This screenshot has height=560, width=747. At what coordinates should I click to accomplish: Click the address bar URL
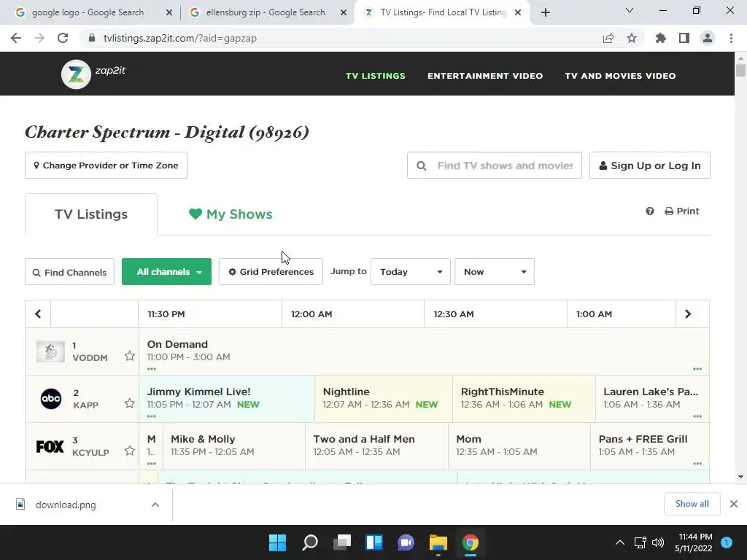click(x=180, y=38)
